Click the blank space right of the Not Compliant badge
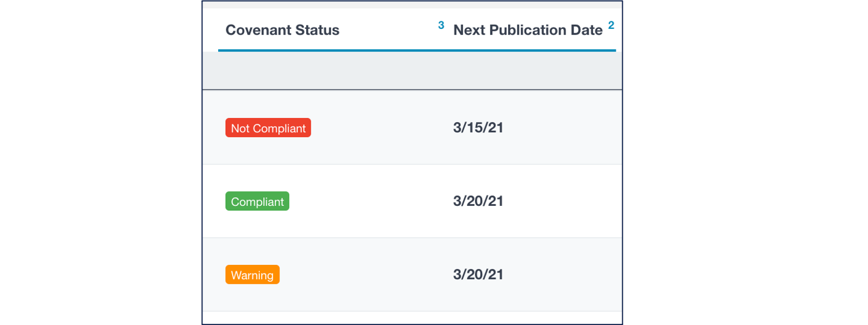 pyautogui.click(x=376, y=128)
